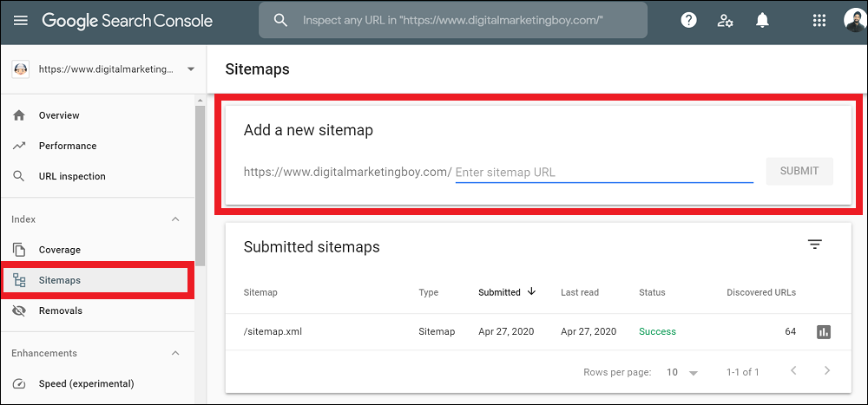This screenshot has height=405, width=868.
Task: Click the Speed gauge icon
Action: (x=19, y=384)
